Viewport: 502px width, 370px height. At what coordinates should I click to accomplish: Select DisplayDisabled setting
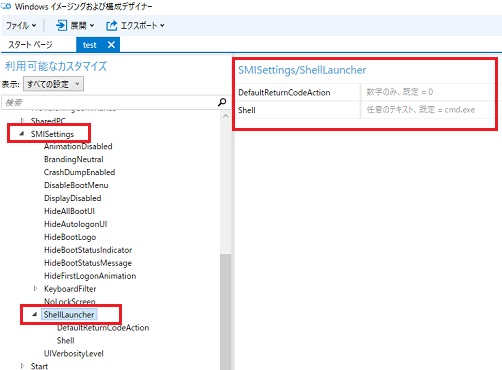click(x=73, y=198)
